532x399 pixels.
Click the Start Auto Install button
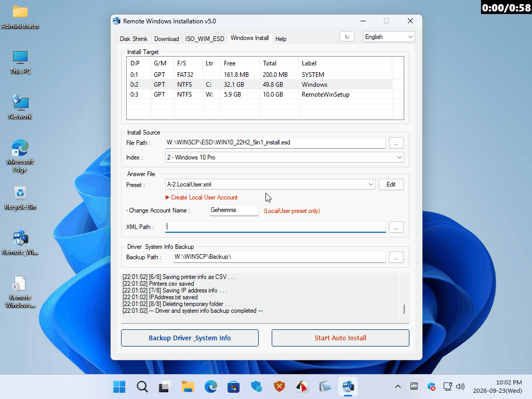(x=340, y=338)
